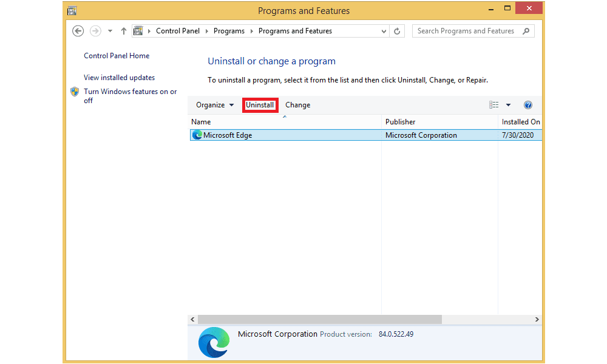Go up one level with Up arrow
The image size is (607, 364).
point(123,31)
